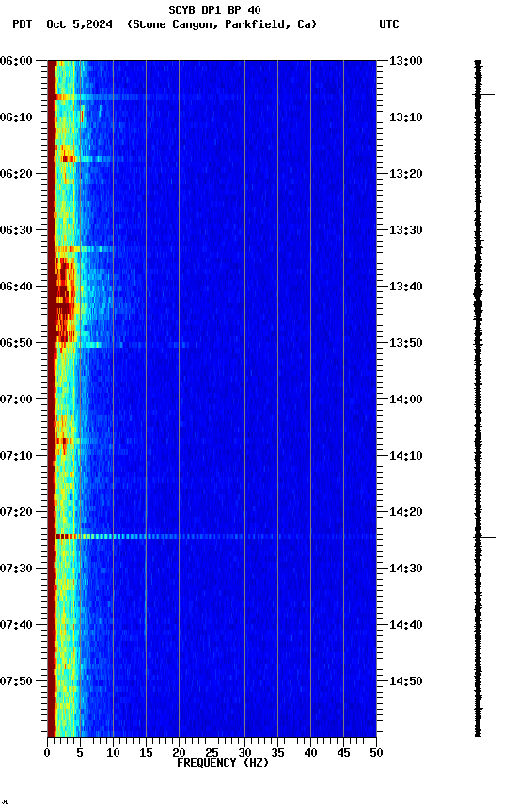Click the 06:40 PDT time label
This screenshot has height=812, width=519.
(16, 287)
